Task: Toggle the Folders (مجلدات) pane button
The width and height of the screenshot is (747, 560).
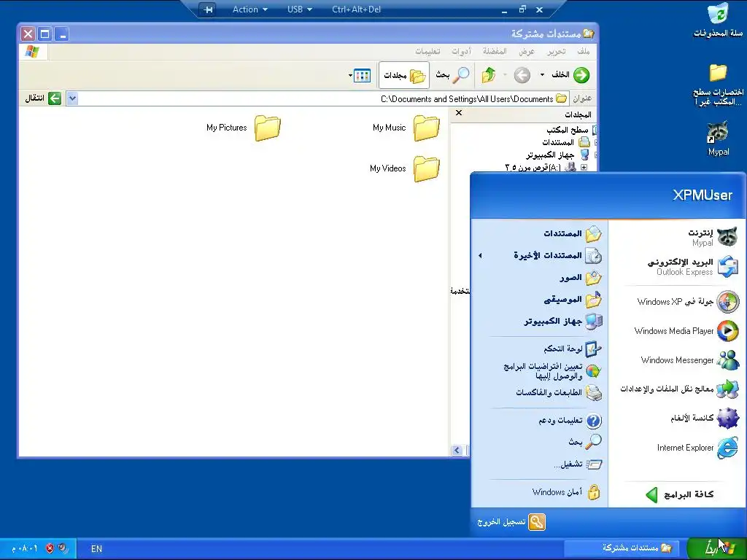Action: pos(404,75)
